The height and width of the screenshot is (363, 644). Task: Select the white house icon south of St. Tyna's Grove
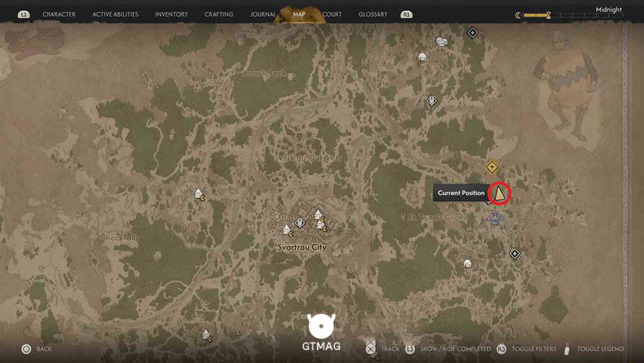pyautogui.click(x=467, y=263)
